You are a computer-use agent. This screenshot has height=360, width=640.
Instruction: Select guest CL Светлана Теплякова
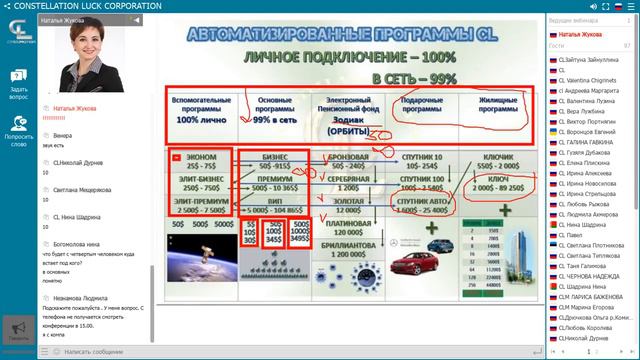(589, 256)
